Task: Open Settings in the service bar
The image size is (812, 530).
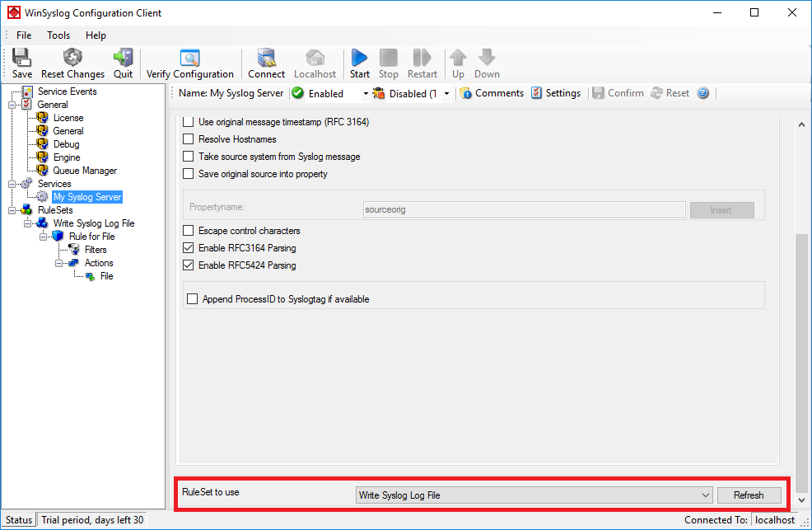Action: point(556,93)
